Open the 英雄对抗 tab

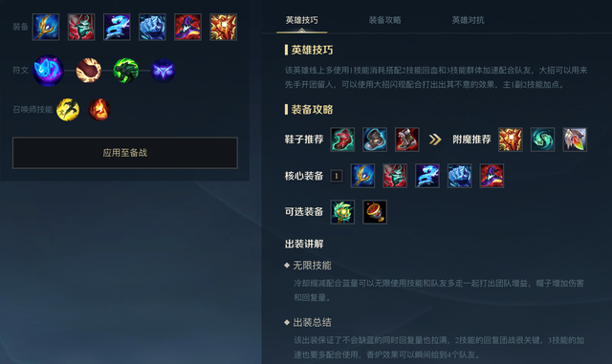tap(468, 20)
